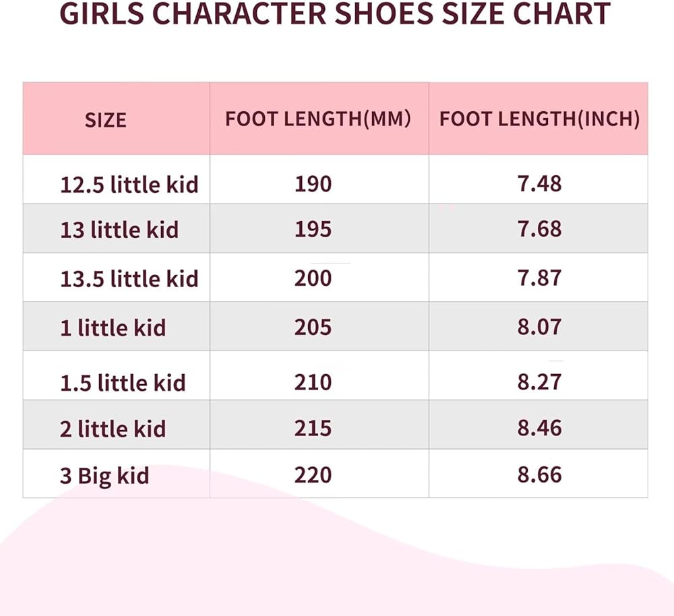This screenshot has width=674, height=616.
Task: Choose the 2 little kid size cell
Action: (x=113, y=429)
